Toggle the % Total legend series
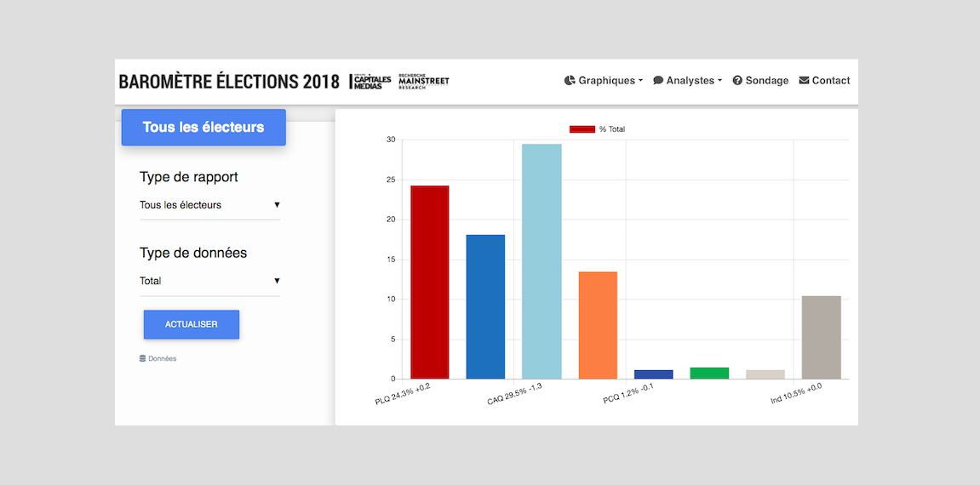 point(582,129)
